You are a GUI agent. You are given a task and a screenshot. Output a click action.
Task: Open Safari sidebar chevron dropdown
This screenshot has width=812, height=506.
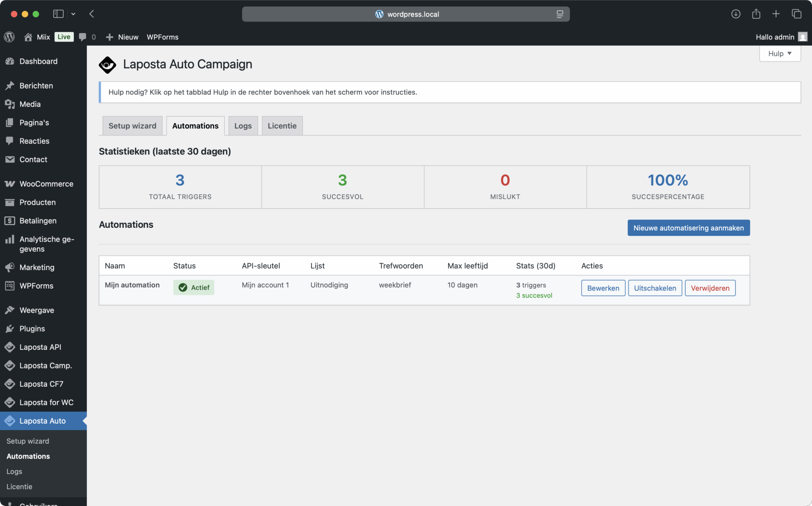73,14
